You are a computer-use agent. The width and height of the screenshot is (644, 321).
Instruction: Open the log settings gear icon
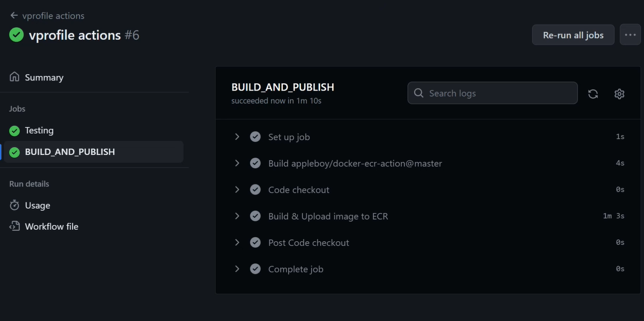pos(619,94)
